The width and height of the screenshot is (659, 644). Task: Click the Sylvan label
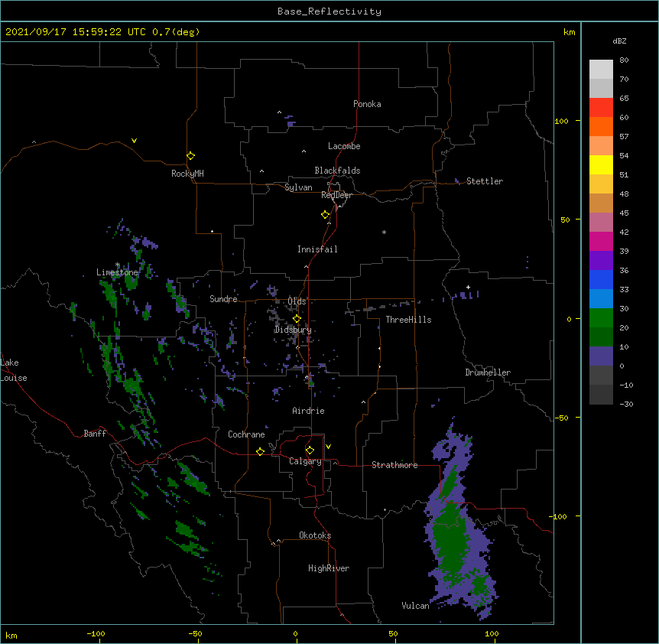tap(298, 187)
